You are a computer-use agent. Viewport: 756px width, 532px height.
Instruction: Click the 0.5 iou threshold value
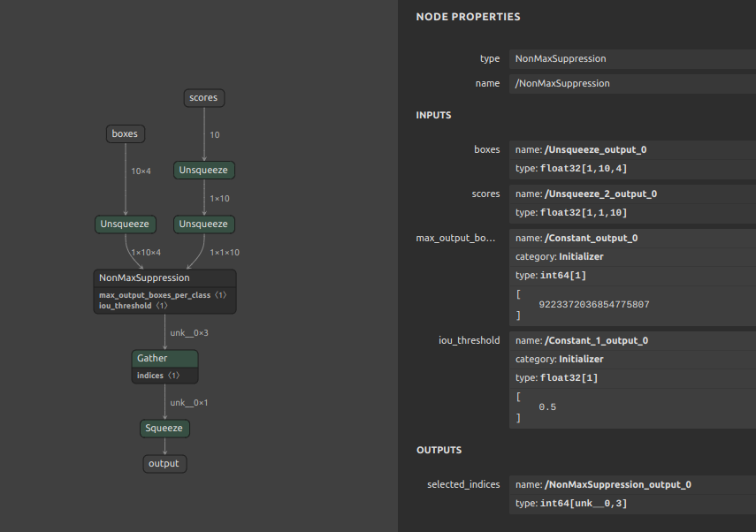point(547,407)
